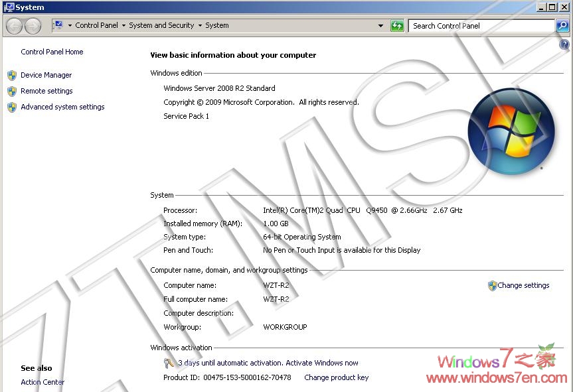Select System and Security breadcrumb item
573x392 pixels.
pos(161,25)
